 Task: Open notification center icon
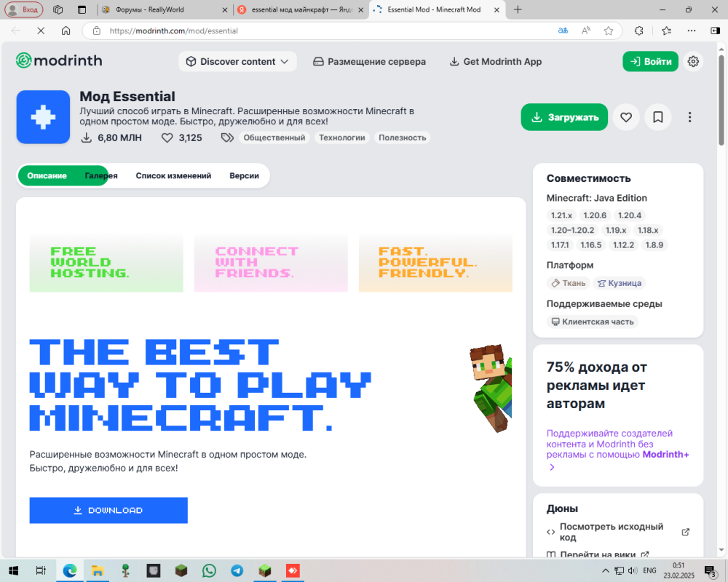coord(711,570)
